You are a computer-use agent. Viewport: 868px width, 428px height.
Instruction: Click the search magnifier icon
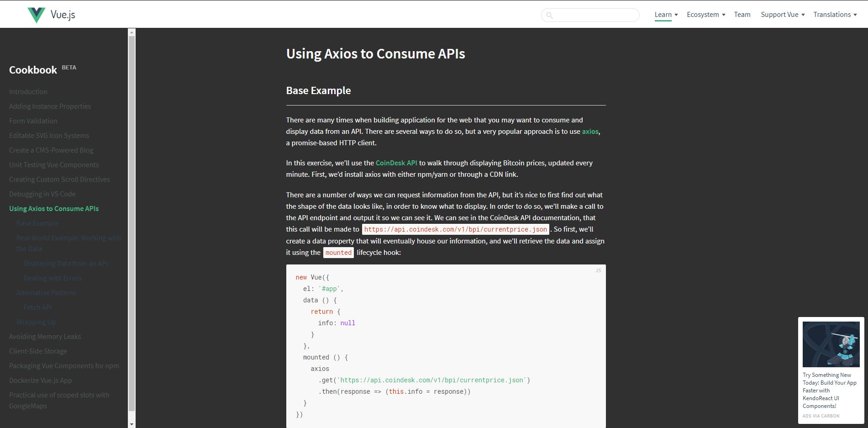pos(549,15)
